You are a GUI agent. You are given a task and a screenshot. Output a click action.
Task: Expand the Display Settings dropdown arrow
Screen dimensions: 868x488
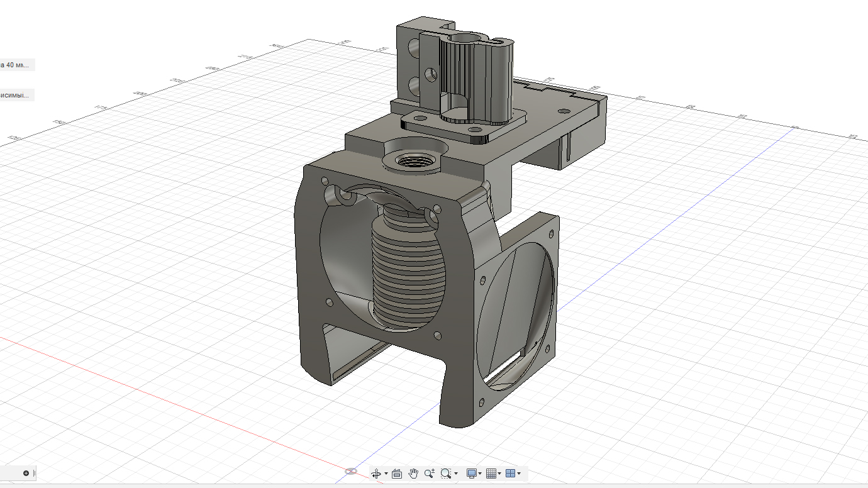480,474
